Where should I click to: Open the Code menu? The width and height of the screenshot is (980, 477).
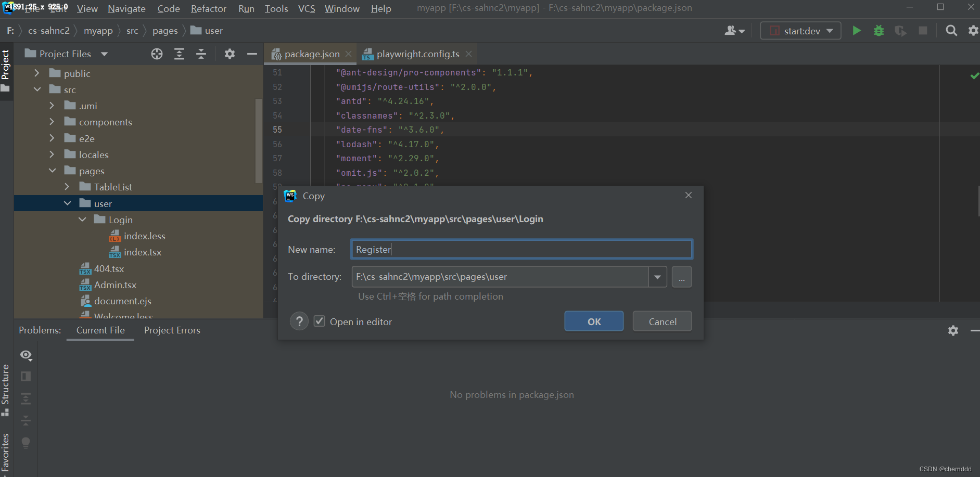169,9
